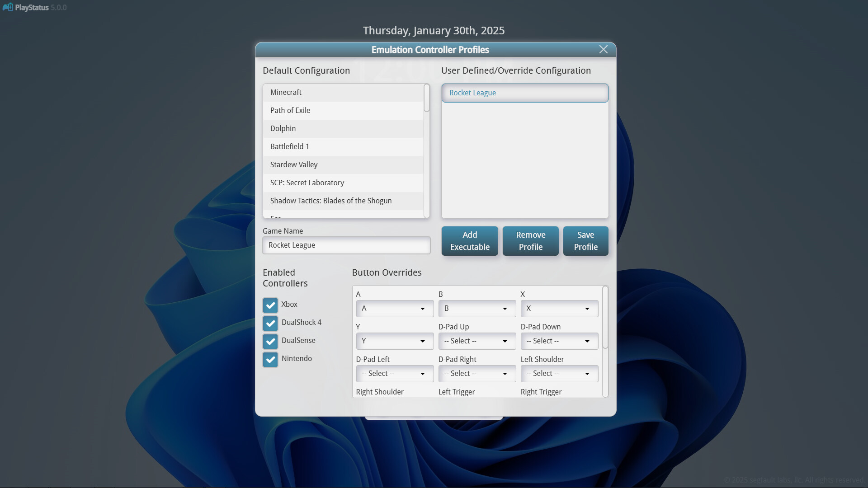868x488 pixels.
Task: Click the Remove Profile button
Action: [x=530, y=241]
